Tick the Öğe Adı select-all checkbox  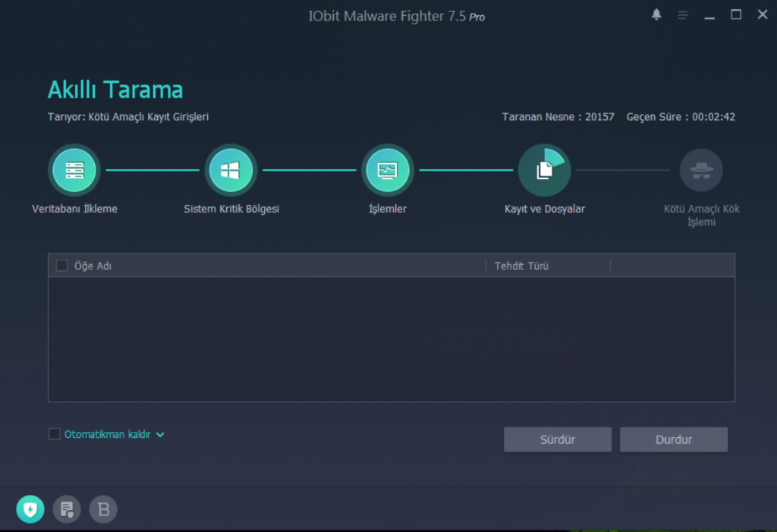62,266
